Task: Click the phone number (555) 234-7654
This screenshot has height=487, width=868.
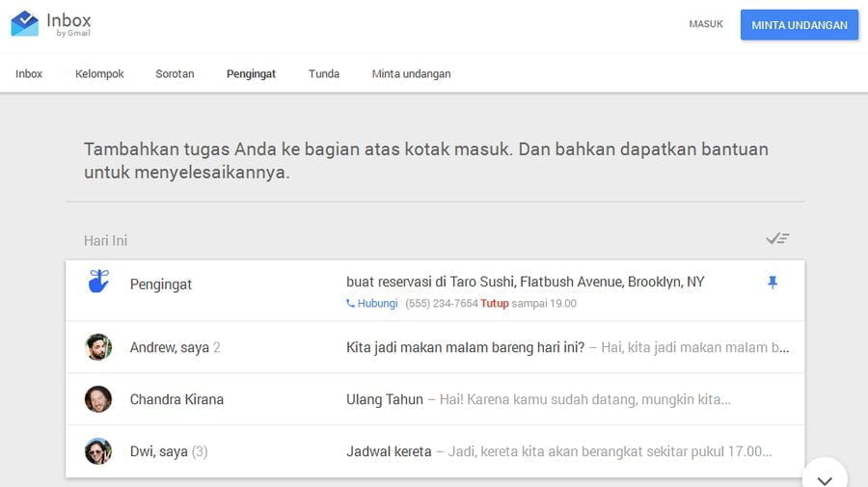Action: pyautogui.click(x=441, y=303)
